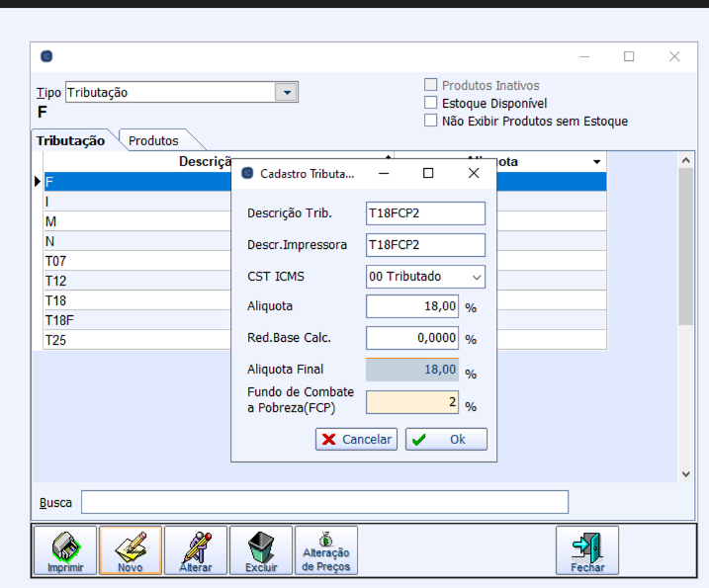709x588 pixels.
Task: Open the Tipo Tributação dropdown
Action: pos(286,92)
